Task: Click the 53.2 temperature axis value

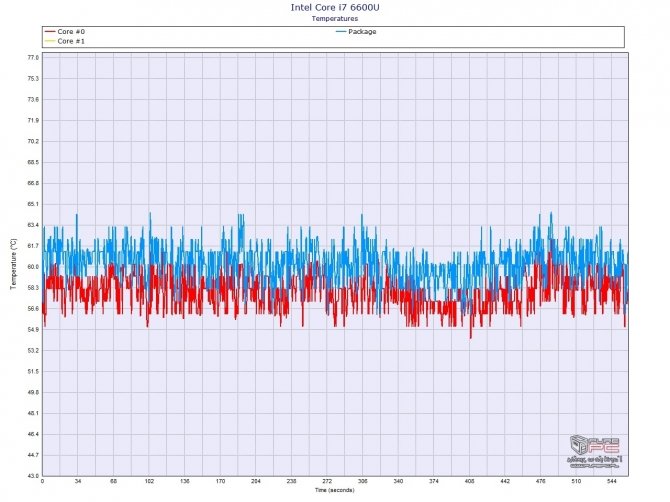Action: pos(33,351)
